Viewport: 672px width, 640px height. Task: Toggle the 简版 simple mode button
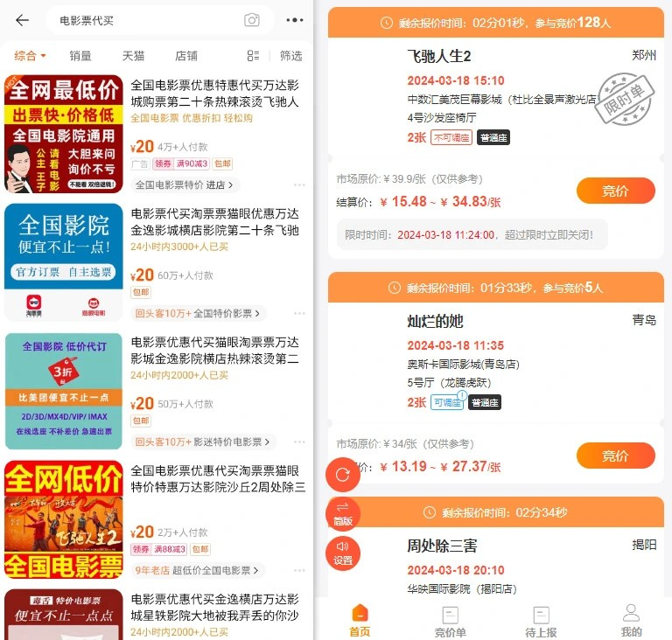coord(342,514)
